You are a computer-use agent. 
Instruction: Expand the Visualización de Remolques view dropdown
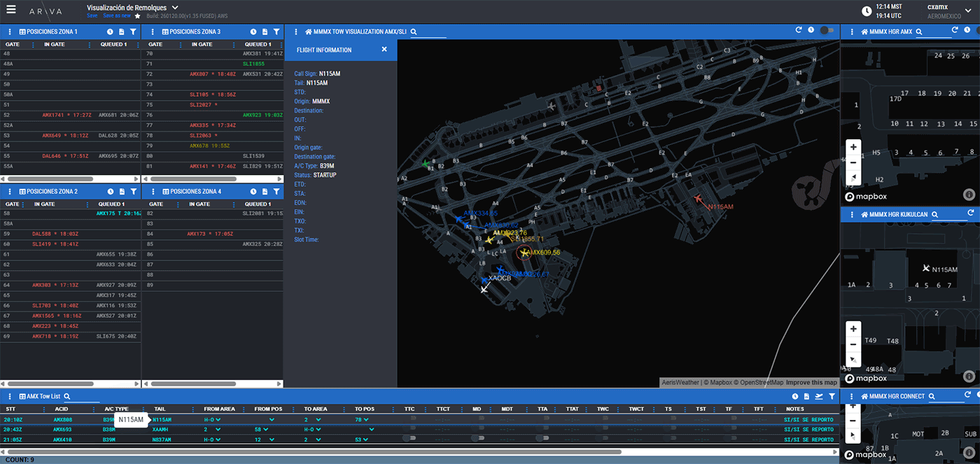pyautogui.click(x=175, y=7)
